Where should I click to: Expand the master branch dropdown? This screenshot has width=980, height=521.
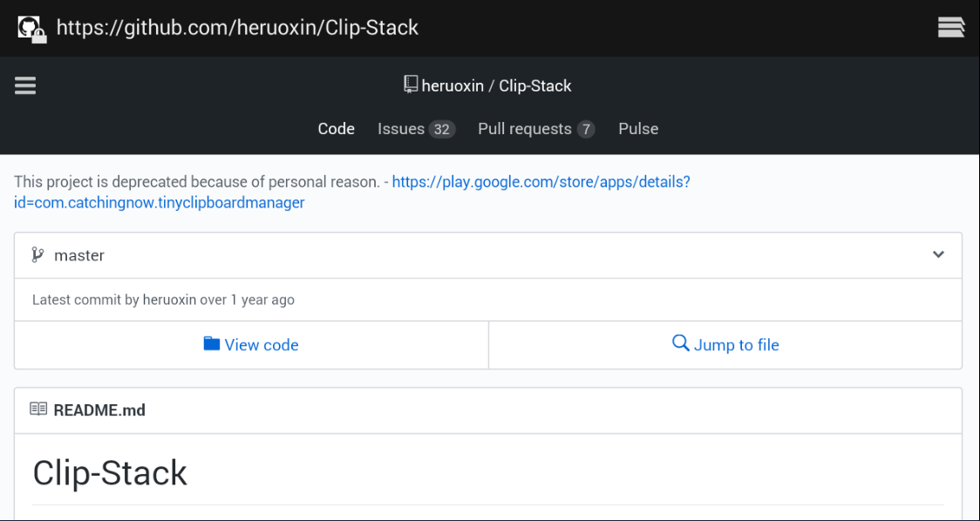(x=488, y=255)
